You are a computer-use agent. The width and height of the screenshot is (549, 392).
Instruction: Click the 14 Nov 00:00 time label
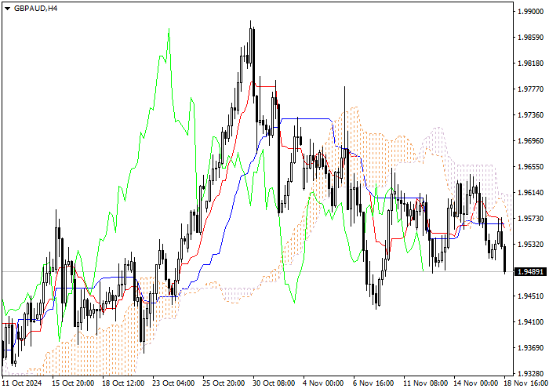coord(476,383)
